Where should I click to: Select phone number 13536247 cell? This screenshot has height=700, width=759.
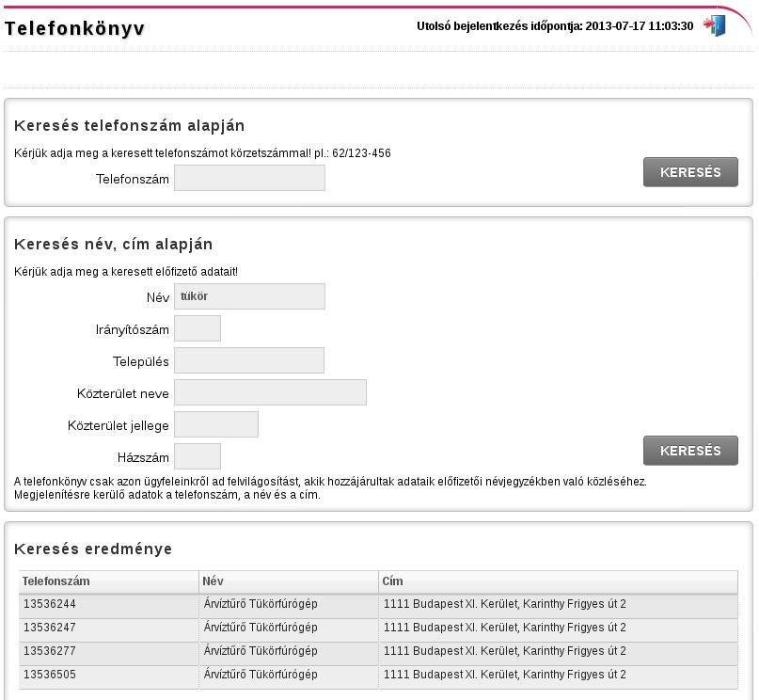109,628
